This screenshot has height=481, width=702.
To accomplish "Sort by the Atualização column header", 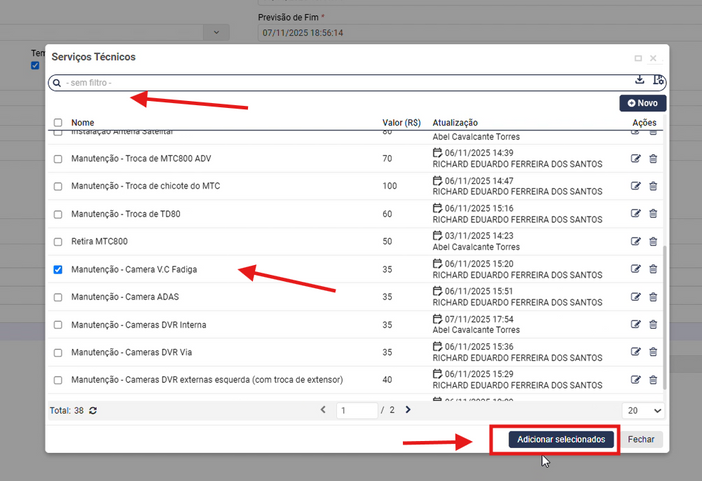I will pos(455,123).
